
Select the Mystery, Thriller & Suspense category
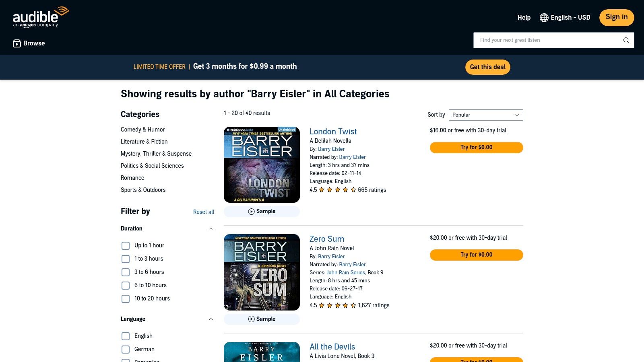(x=156, y=154)
